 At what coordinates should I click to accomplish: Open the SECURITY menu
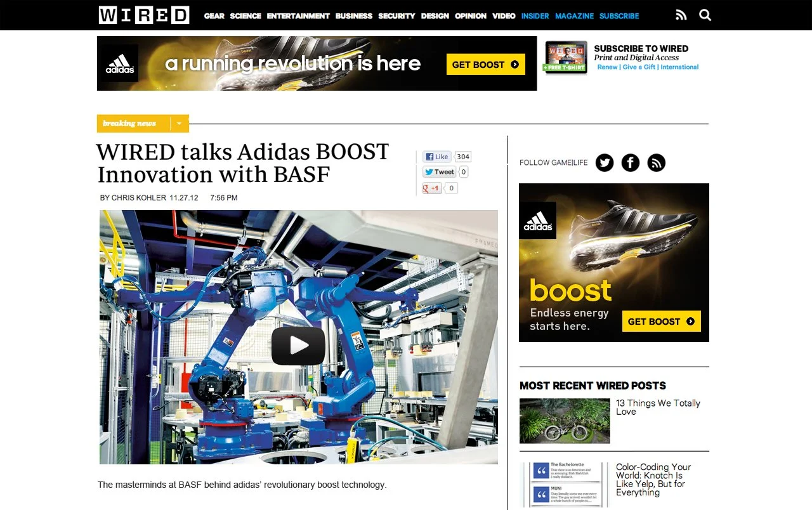[x=396, y=16]
